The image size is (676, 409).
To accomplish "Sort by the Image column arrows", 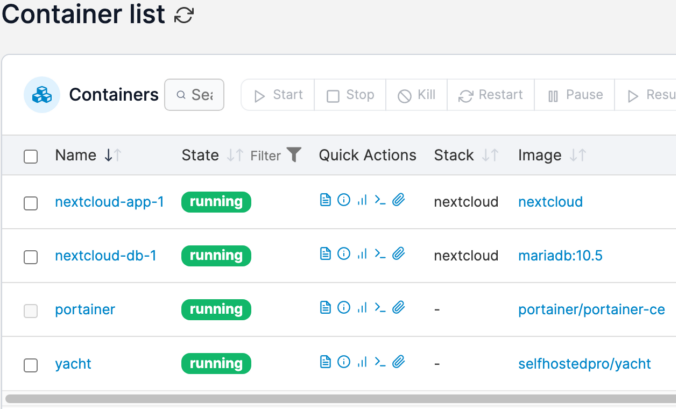I will (x=578, y=155).
